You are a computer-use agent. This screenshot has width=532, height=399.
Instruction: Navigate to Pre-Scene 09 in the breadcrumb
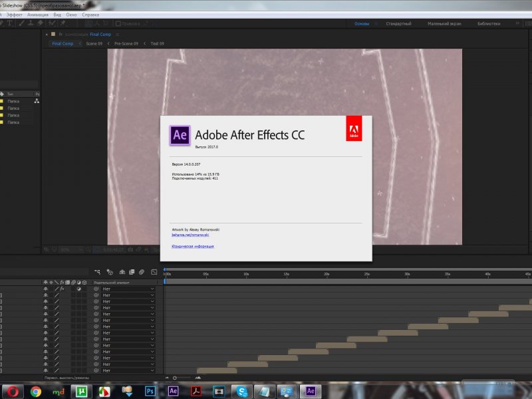point(126,43)
